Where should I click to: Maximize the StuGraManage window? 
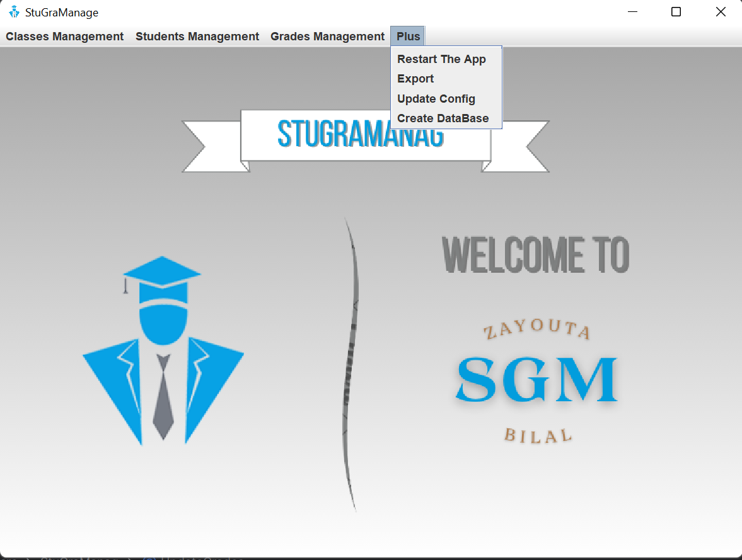[676, 12]
